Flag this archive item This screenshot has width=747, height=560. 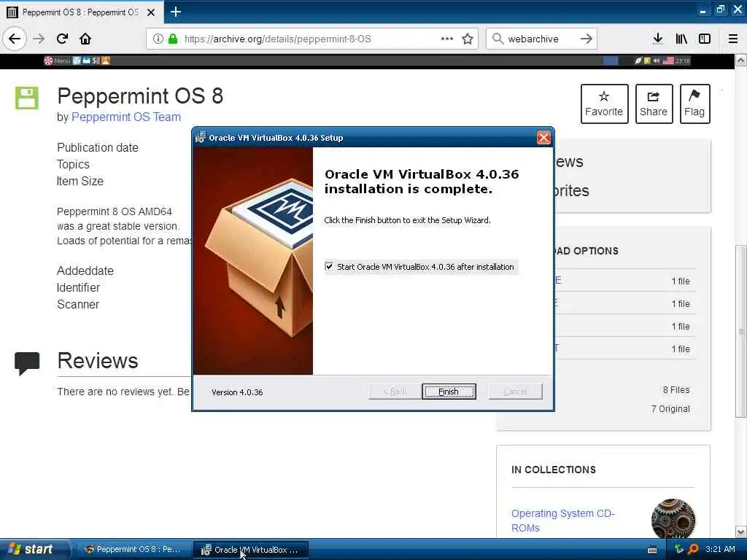tap(694, 104)
